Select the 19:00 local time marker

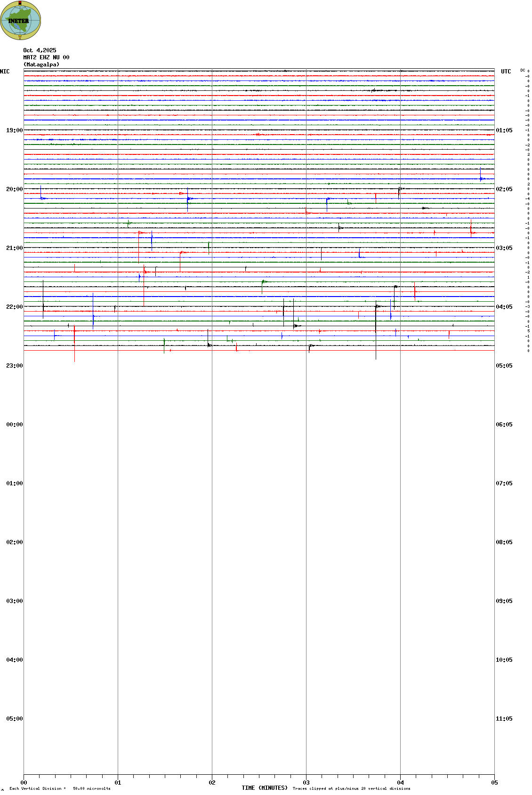(14, 130)
